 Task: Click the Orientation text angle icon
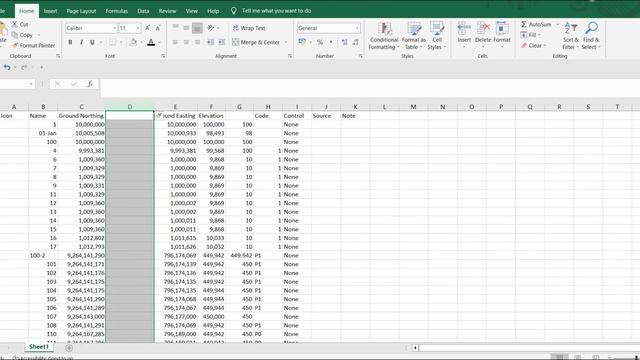tap(211, 28)
